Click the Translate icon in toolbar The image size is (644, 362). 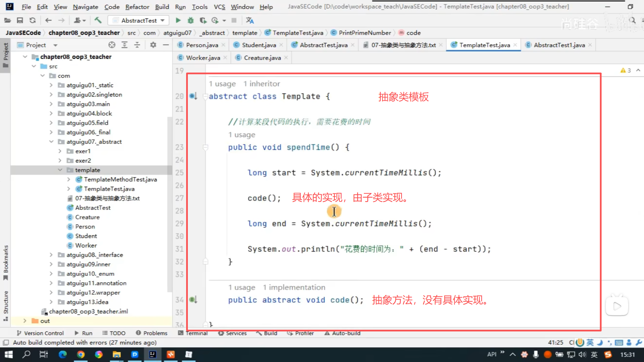250,20
